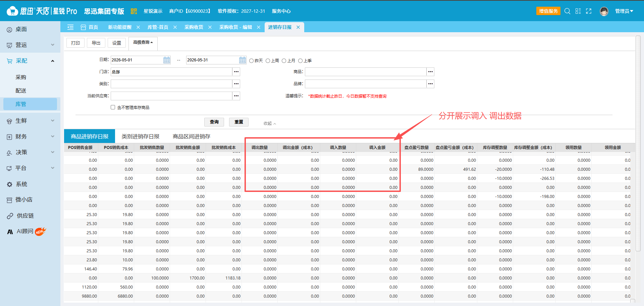Image resolution: width=644 pixels, height=306 pixels.
Task: Click the 查询 button
Action: click(x=214, y=122)
